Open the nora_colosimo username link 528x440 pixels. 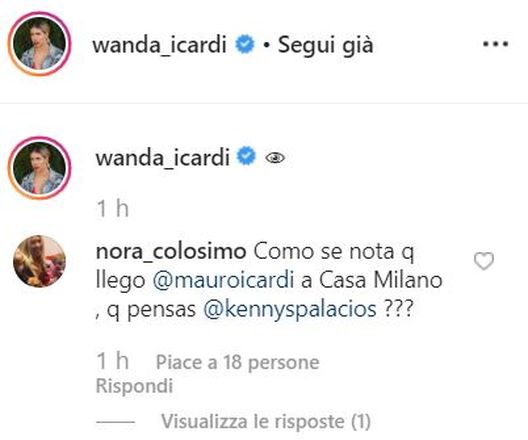171,252
